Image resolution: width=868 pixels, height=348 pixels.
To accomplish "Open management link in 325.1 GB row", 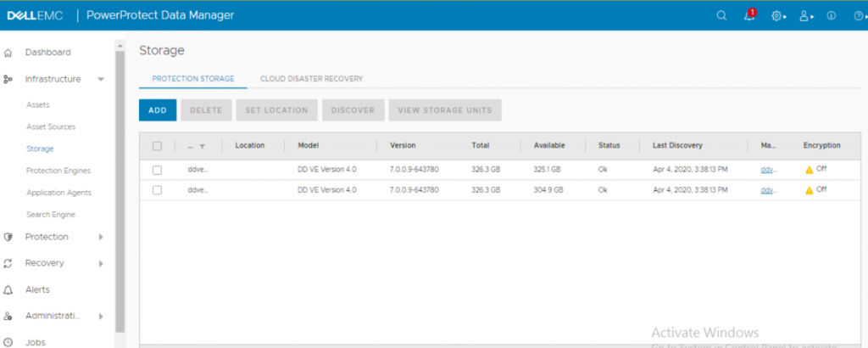I will pyautogui.click(x=769, y=170).
